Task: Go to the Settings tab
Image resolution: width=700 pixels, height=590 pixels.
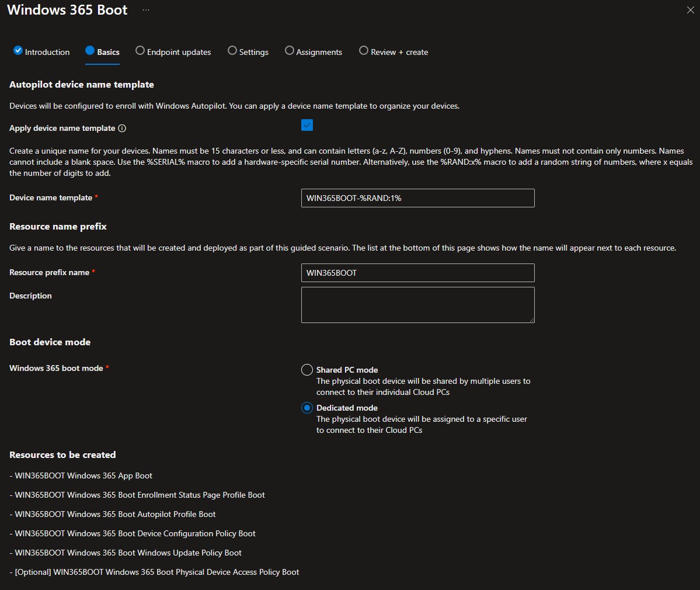Action: click(x=254, y=52)
